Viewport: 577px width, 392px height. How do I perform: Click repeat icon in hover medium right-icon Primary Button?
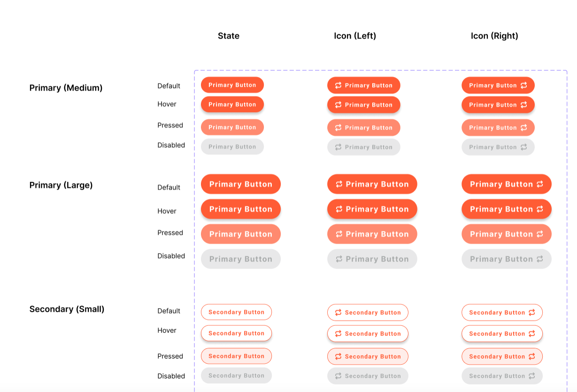[524, 105]
